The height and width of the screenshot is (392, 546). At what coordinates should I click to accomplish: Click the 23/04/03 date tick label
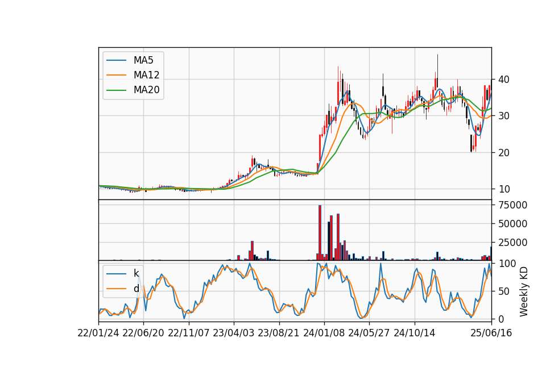[234, 333]
